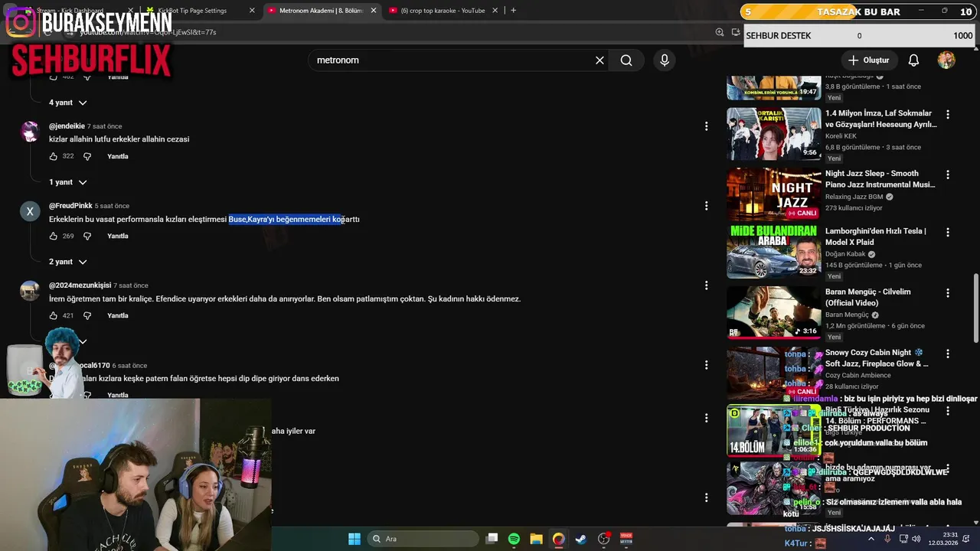Open options for the patern dance comment
The image size is (980, 551).
click(706, 365)
